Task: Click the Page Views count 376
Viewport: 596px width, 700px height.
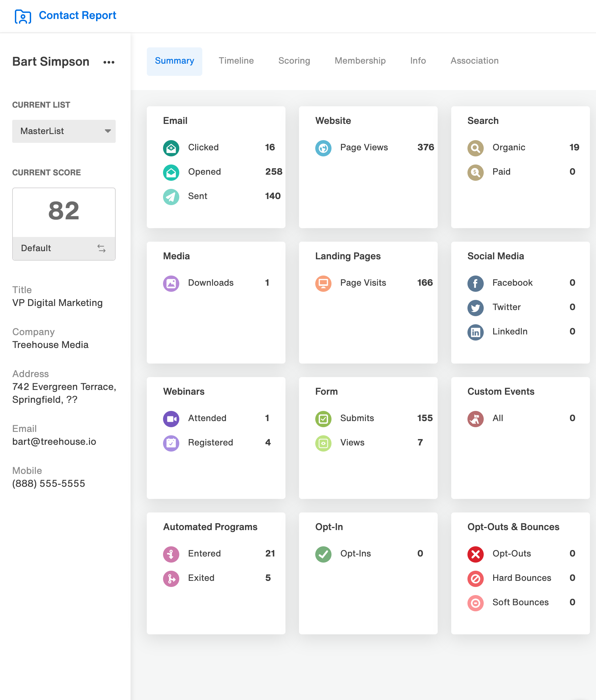Action: [426, 147]
